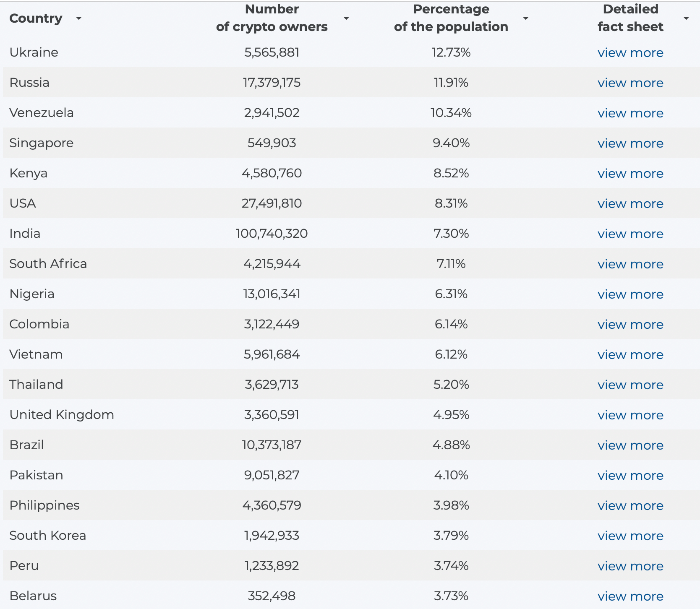Viewport: 700px width, 609px height.
Task: Open India's view more link
Action: [630, 234]
